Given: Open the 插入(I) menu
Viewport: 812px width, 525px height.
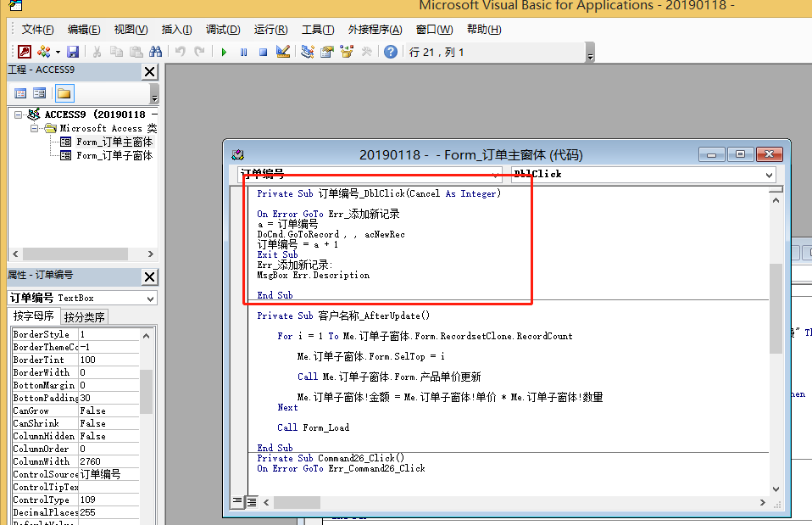Looking at the screenshot, I should click(176, 30).
